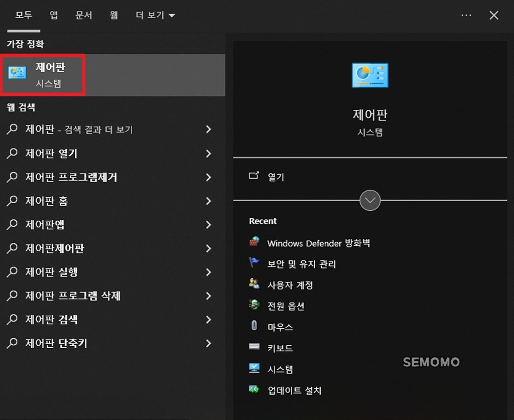Screen dimensions: 514x420
Task: Click the 키보드 keyboard icon
Action: 254,346
